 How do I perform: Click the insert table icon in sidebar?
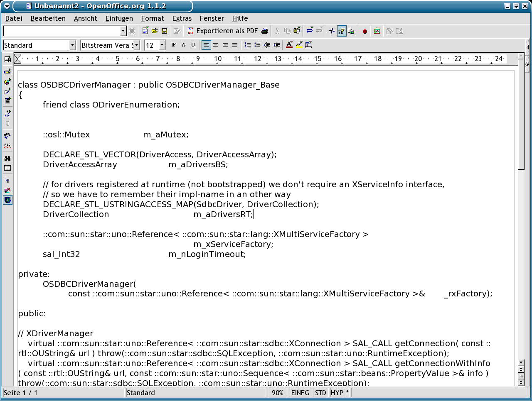click(7, 59)
